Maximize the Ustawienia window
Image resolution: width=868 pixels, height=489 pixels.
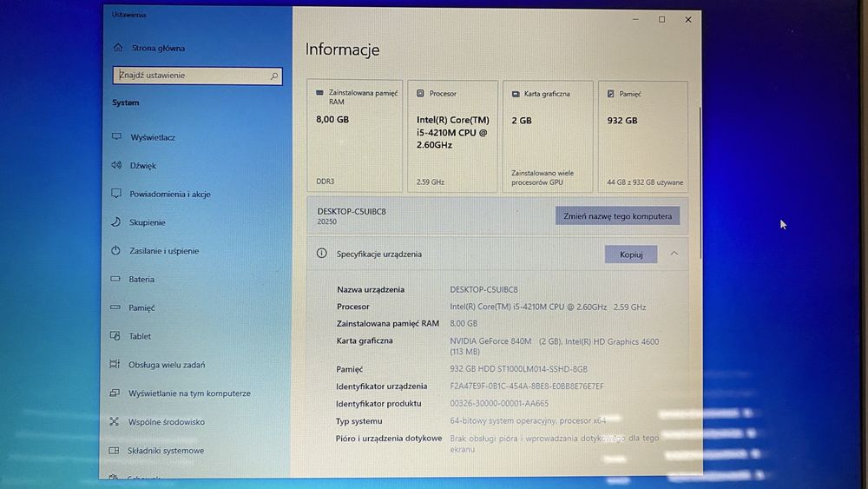pos(661,19)
